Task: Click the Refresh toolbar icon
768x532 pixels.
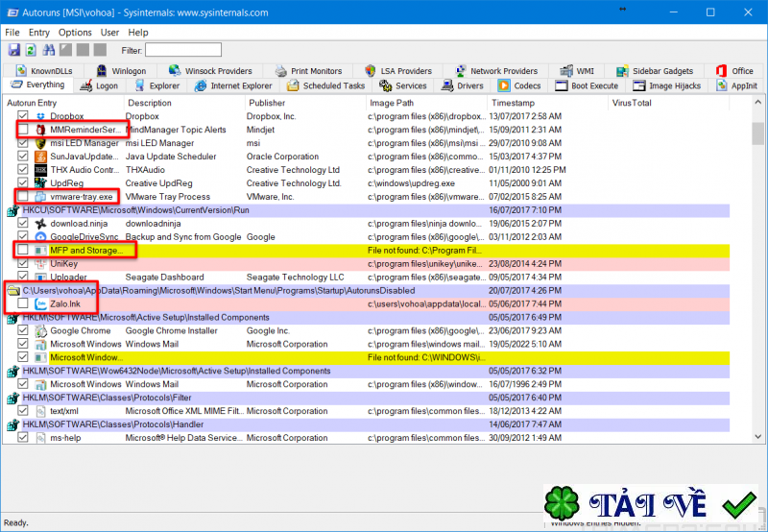Action: click(x=31, y=50)
